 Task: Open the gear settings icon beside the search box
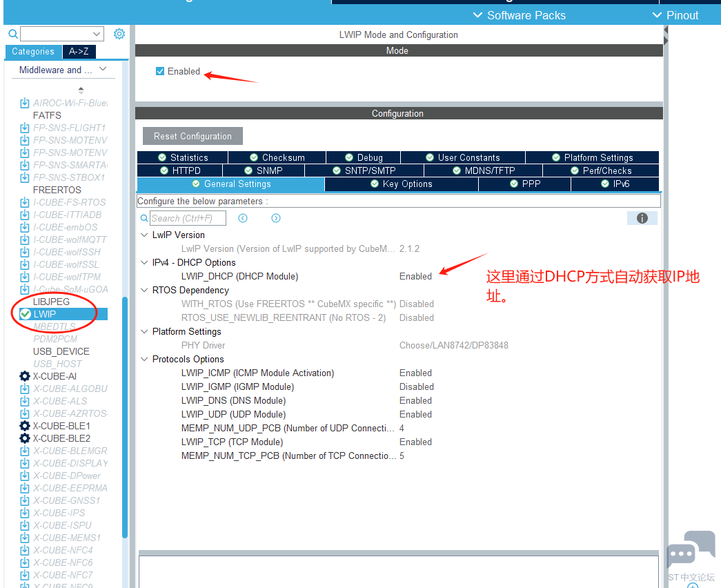[119, 34]
